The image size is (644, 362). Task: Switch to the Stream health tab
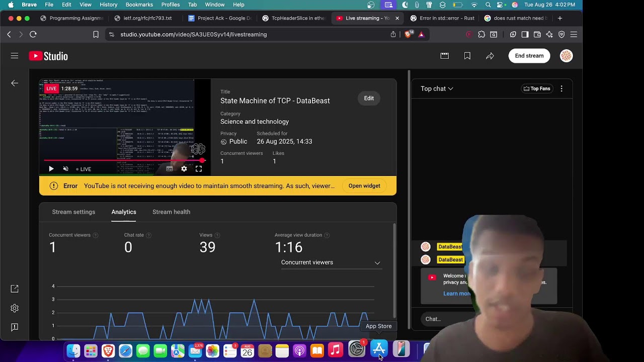(171, 212)
